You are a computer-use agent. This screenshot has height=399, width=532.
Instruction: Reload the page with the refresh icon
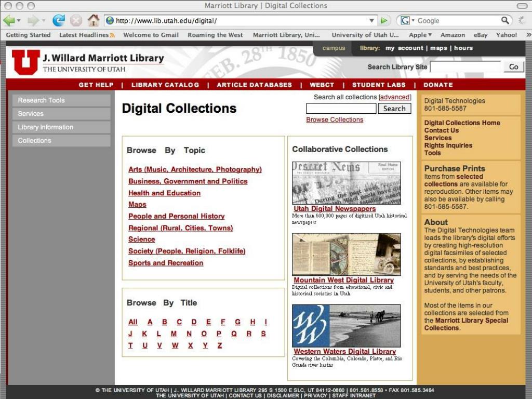[58, 21]
